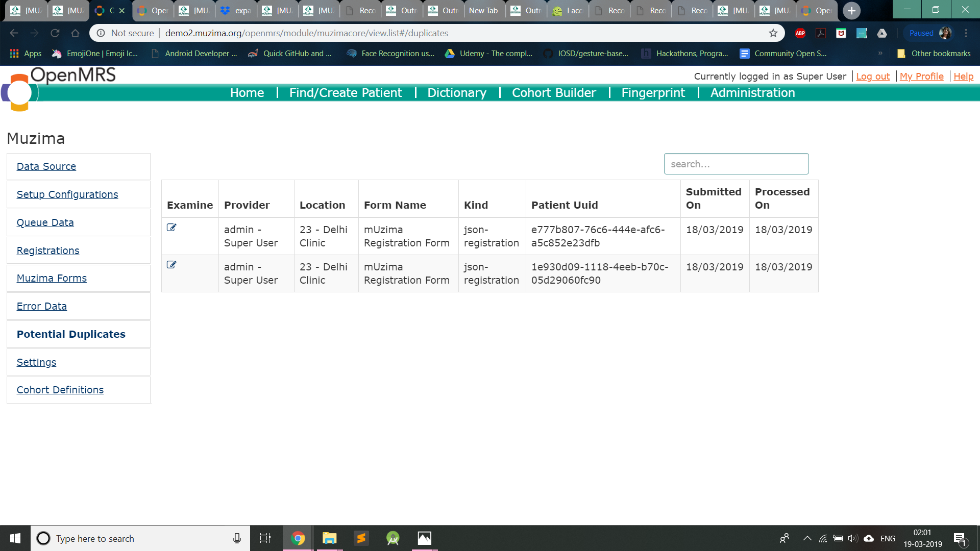The image size is (980, 551).
Task: Click the microphone icon in taskbar search
Action: click(237, 538)
